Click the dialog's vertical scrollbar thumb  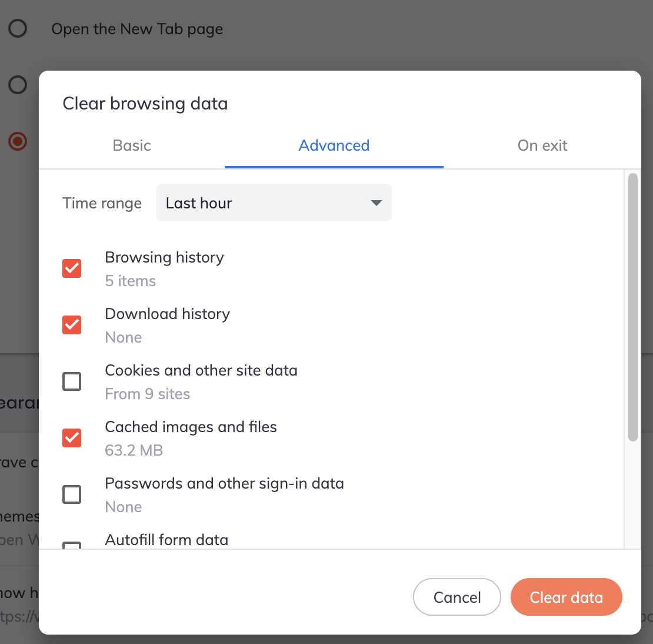coord(633,307)
